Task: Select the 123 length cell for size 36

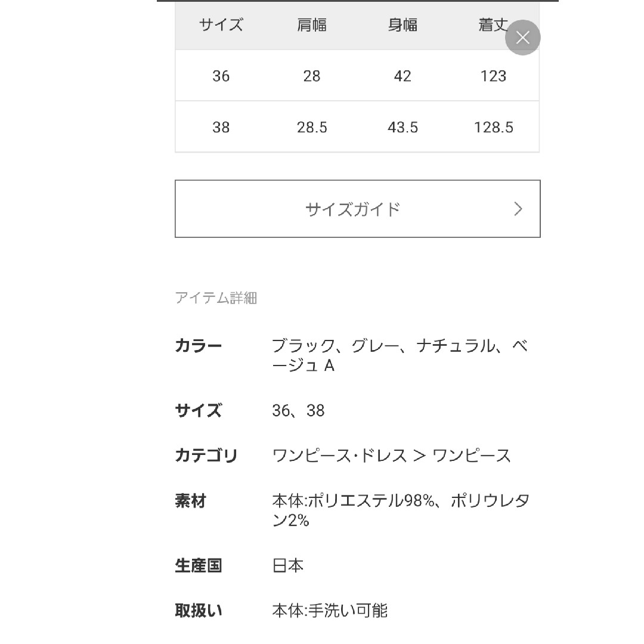Action: [493, 76]
